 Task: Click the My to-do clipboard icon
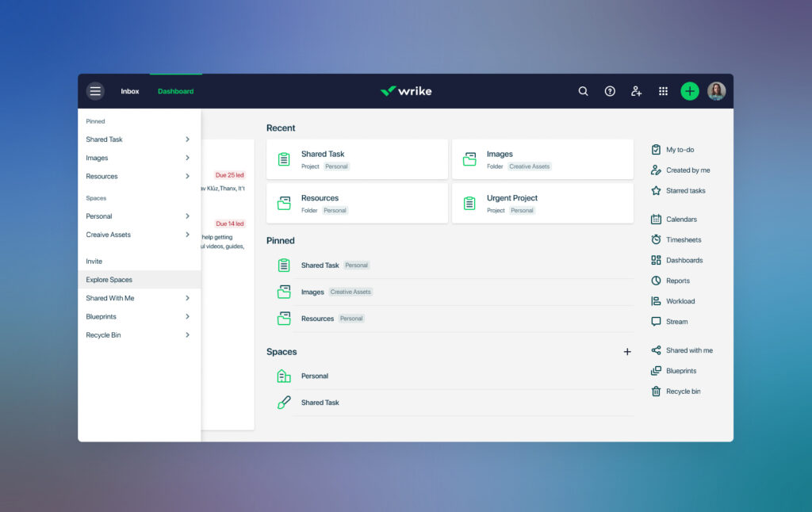point(656,150)
